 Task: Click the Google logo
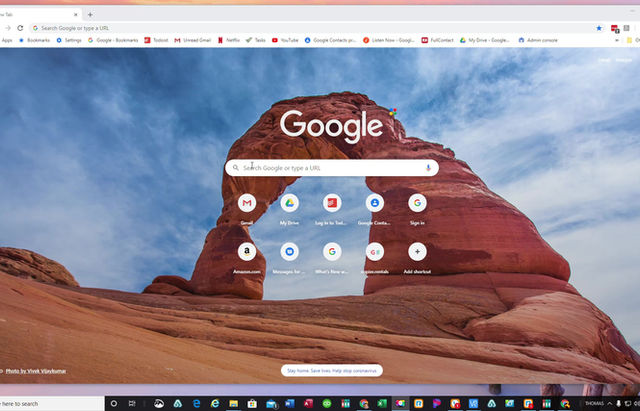pos(331,127)
